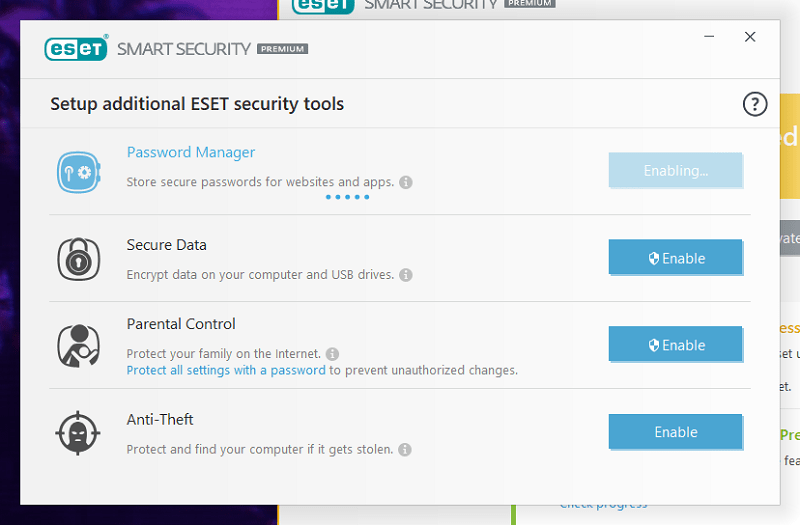Click the Anti-Theft crosshair thief icon
This screenshot has height=525, width=800.
tap(78, 433)
